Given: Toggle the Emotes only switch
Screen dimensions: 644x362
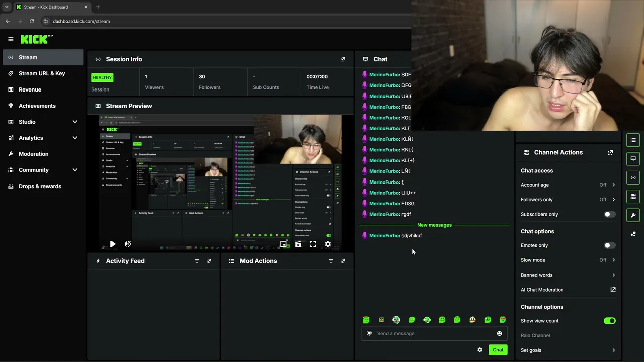Looking at the screenshot, I should (x=609, y=245).
